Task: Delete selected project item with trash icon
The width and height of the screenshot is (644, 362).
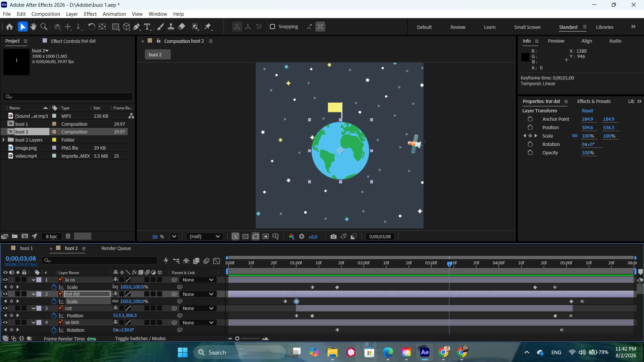Action: point(68,236)
